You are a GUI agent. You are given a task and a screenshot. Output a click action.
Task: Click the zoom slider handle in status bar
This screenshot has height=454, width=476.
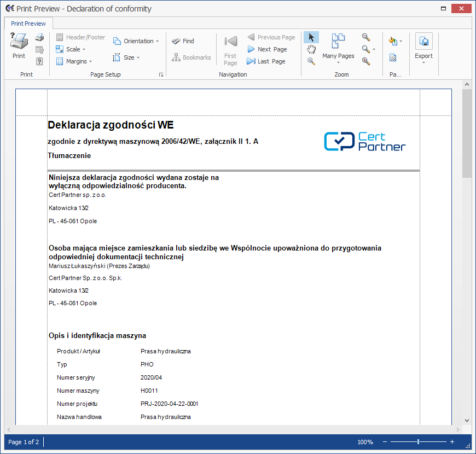click(x=418, y=441)
